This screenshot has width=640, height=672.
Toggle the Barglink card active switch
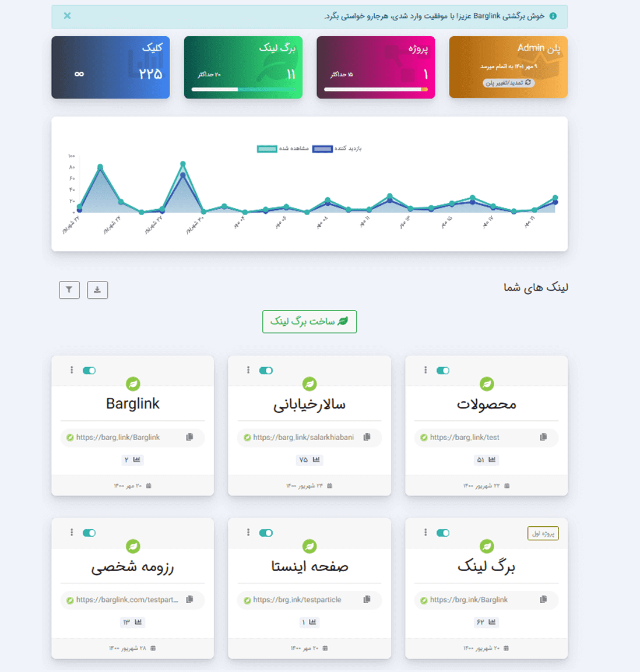[89, 371]
